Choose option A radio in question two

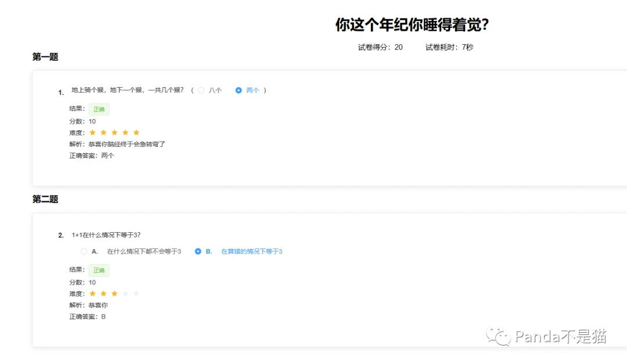point(84,251)
